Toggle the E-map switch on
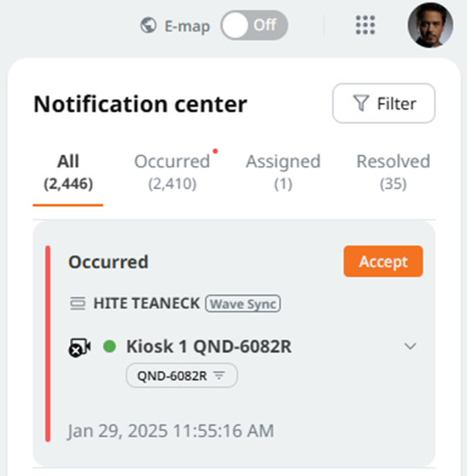 (x=254, y=25)
